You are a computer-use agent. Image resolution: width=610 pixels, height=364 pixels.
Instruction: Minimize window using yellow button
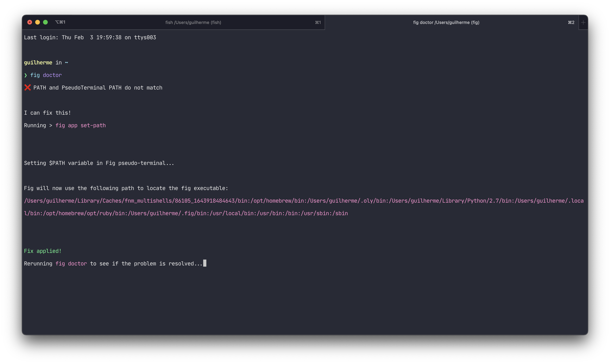tap(38, 22)
